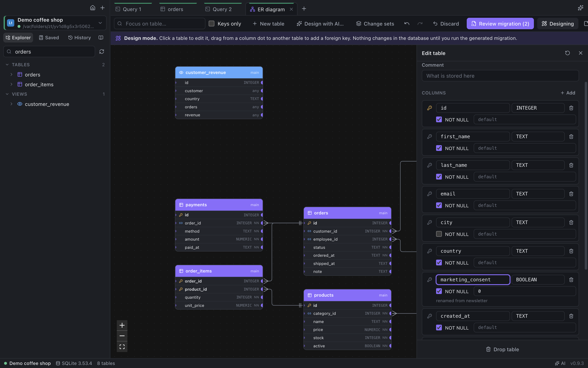
Task: Open the History tab in sidebar
Action: coord(79,37)
